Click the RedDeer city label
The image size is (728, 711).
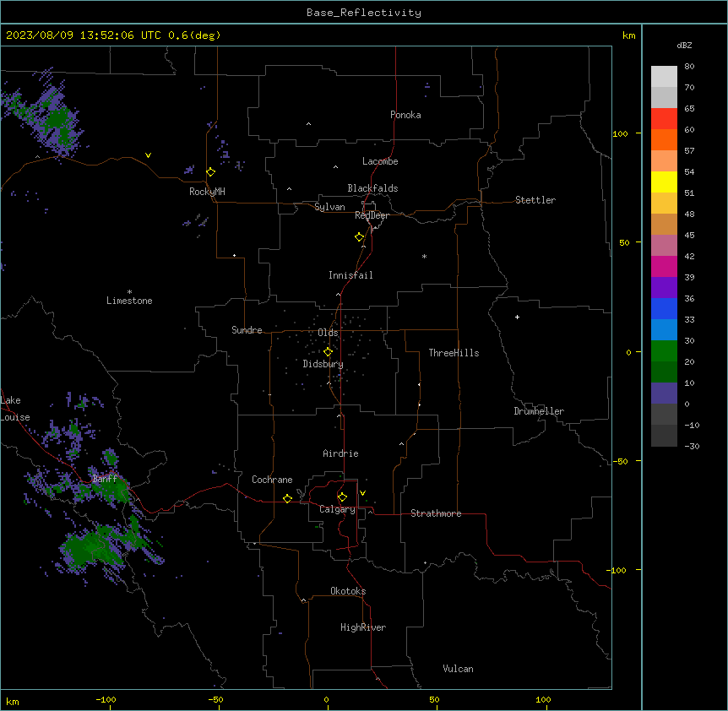[x=372, y=215]
